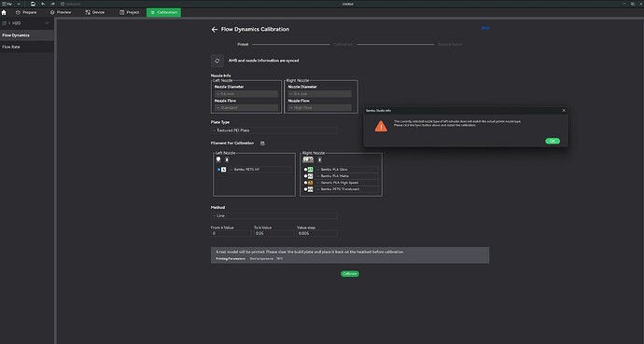Click OK in the Bambu Studio info dialog

click(553, 141)
